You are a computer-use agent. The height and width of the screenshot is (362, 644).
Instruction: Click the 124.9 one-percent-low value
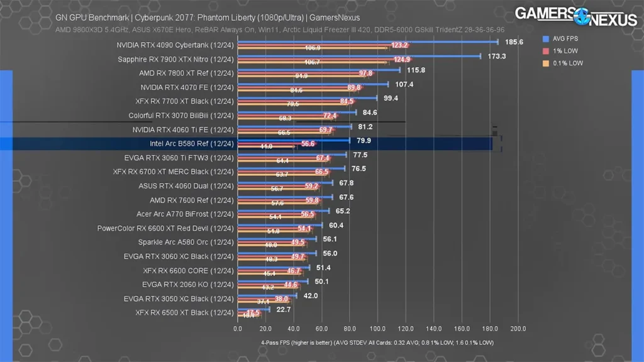click(402, 60)
